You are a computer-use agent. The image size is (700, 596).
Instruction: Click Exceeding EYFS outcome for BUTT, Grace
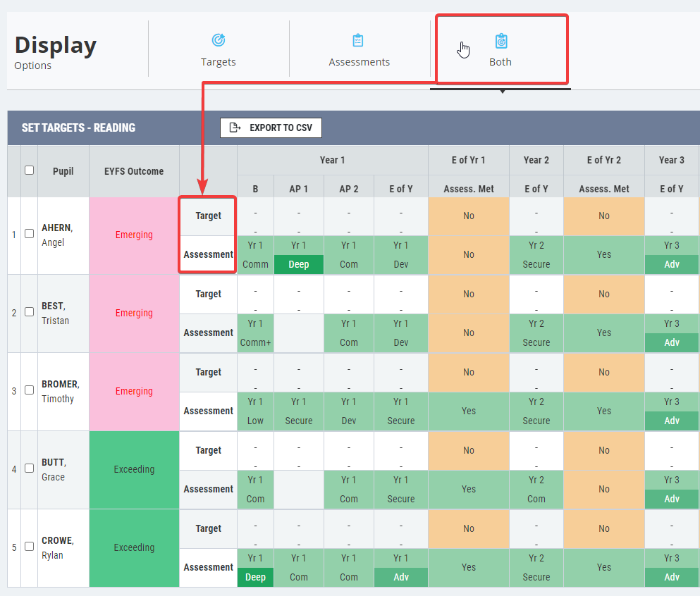coord(134,469)
